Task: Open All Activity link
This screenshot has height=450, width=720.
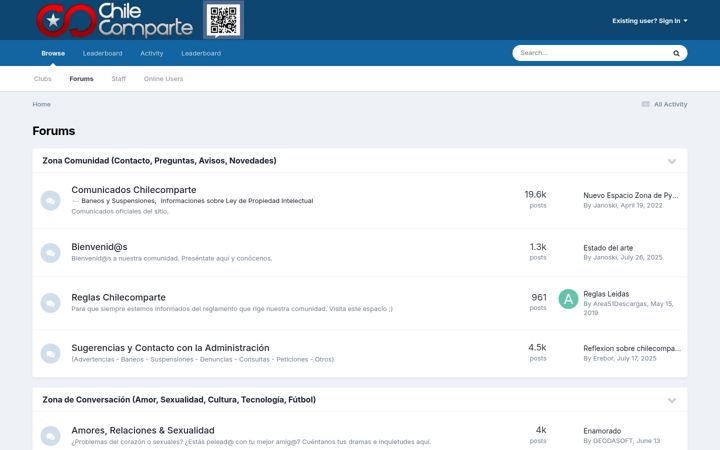Action: pyautogui.click(x=670, y=104)
